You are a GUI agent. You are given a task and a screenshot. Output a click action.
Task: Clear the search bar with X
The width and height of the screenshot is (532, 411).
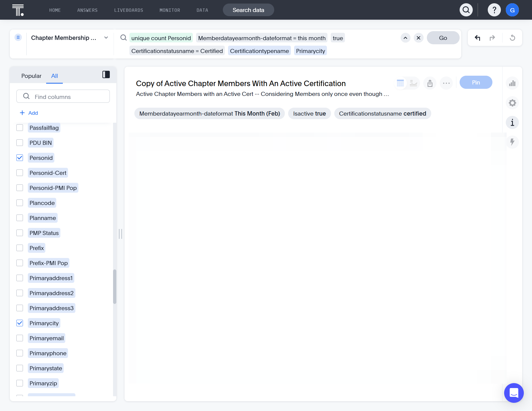418,38
